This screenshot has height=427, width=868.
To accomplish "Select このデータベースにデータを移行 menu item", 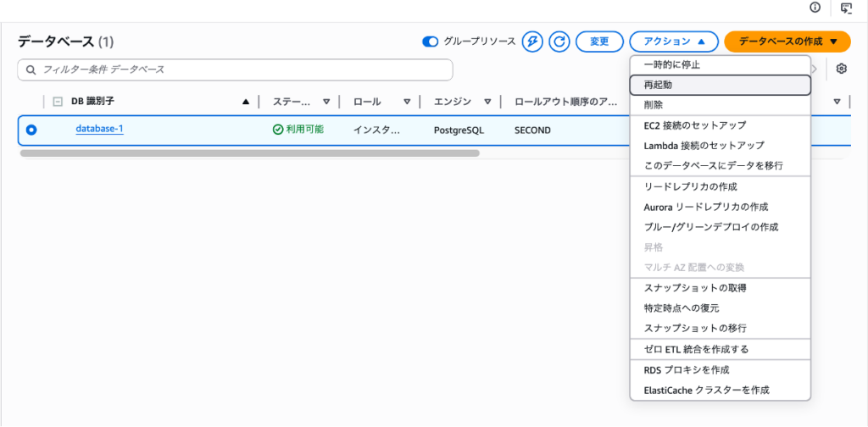I will (721, 166).
